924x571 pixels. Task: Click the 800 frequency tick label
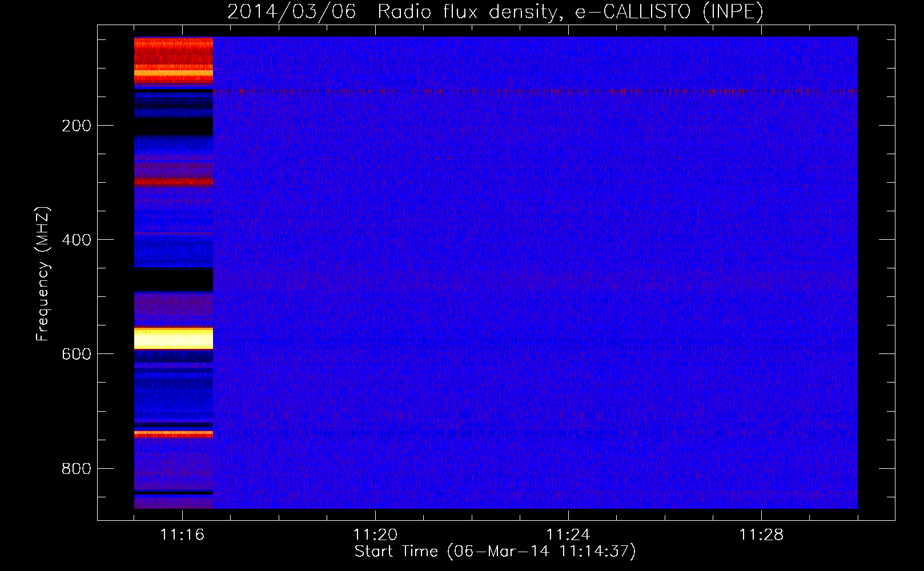(x=77, y=469)
